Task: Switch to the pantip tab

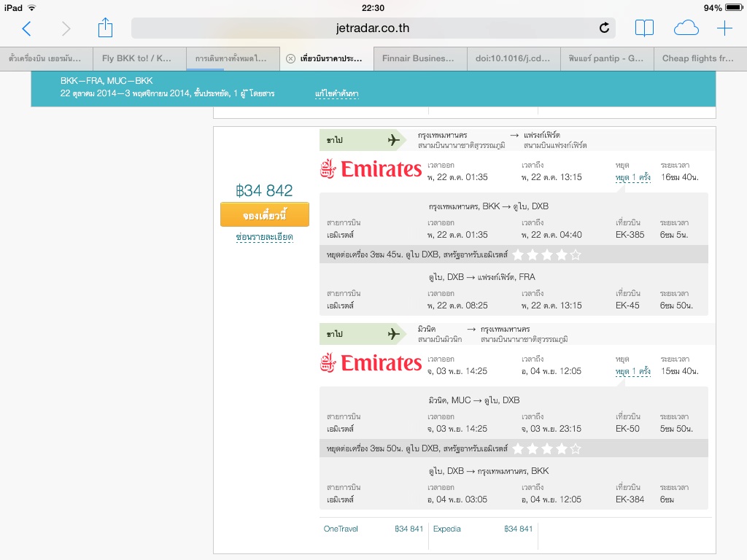Action: coord(606,58)
